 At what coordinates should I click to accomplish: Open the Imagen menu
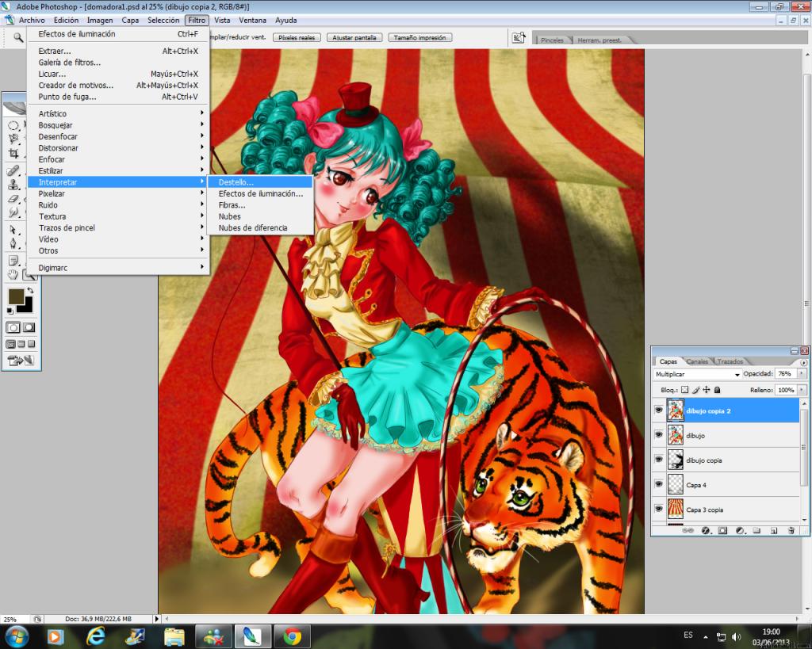pyautogui.click(x=100, y=20)
